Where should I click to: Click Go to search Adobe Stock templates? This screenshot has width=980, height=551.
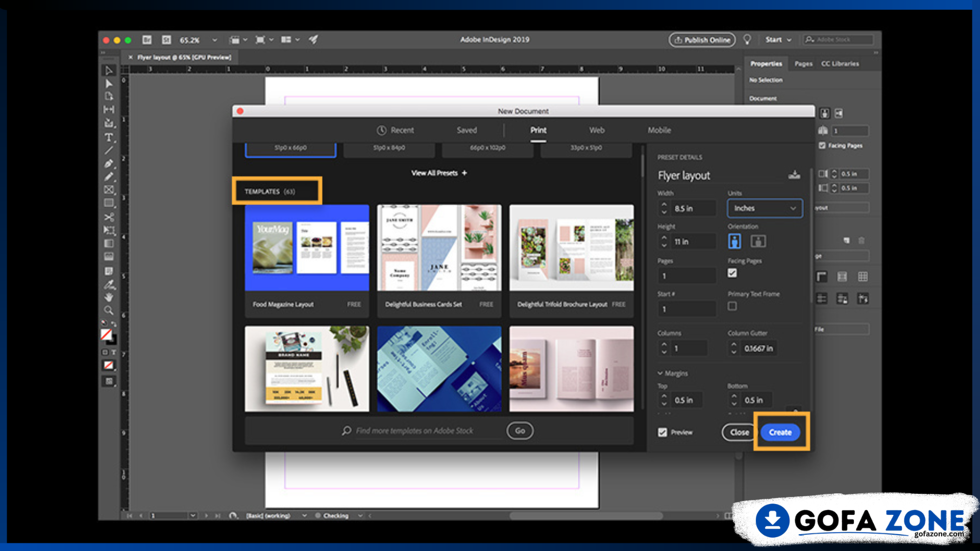[x=520, y=431]
